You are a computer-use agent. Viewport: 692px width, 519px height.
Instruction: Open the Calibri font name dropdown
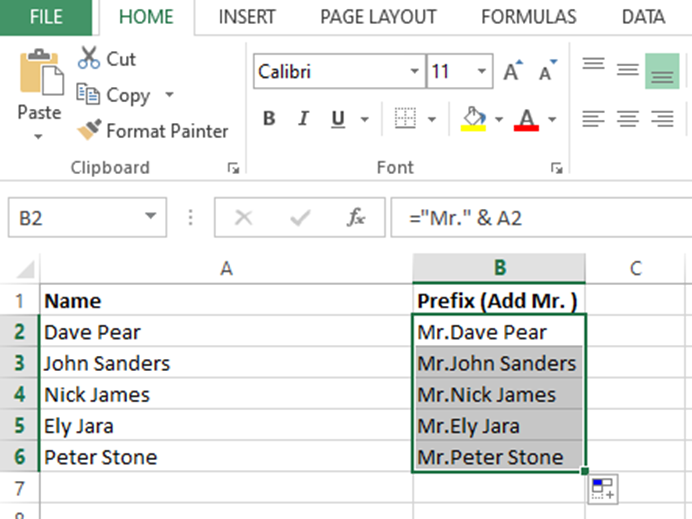[415, 72]
